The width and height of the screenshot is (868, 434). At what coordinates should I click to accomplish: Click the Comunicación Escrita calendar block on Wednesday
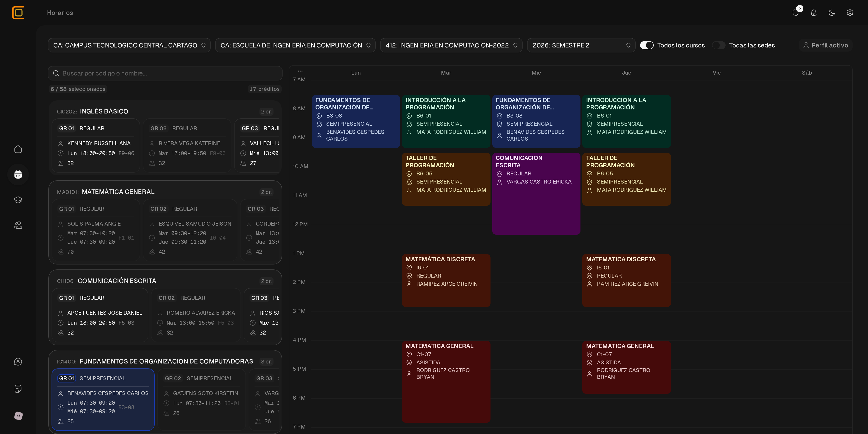click(x=536, y=194)
